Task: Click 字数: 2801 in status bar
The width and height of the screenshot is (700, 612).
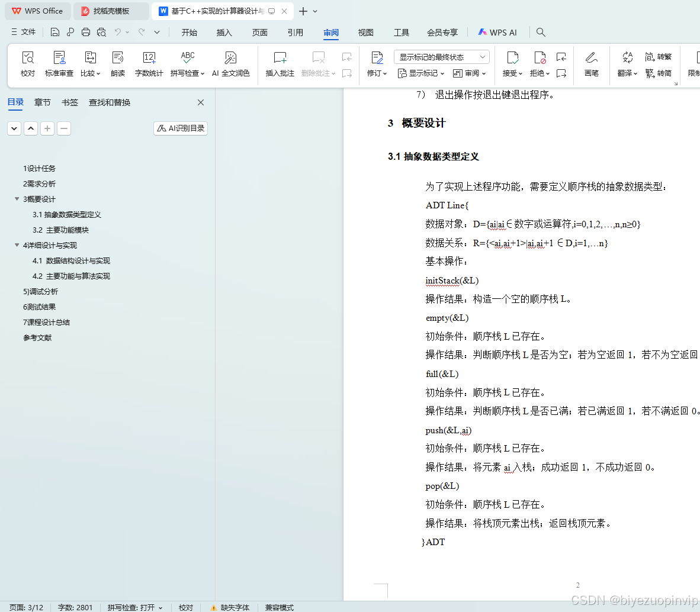Action: 75,607
